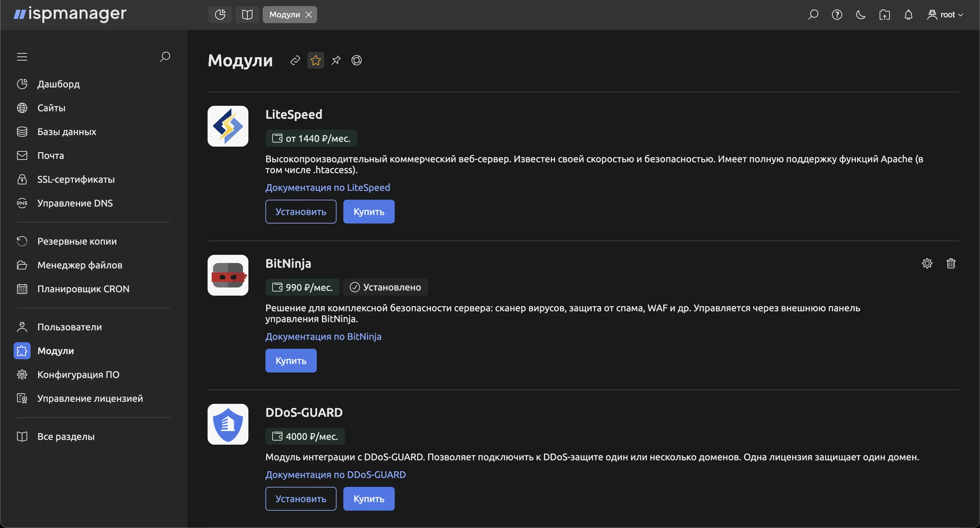The image size is (980, 528).
Task: Open the help question mark icon
Action: (837, 14)
